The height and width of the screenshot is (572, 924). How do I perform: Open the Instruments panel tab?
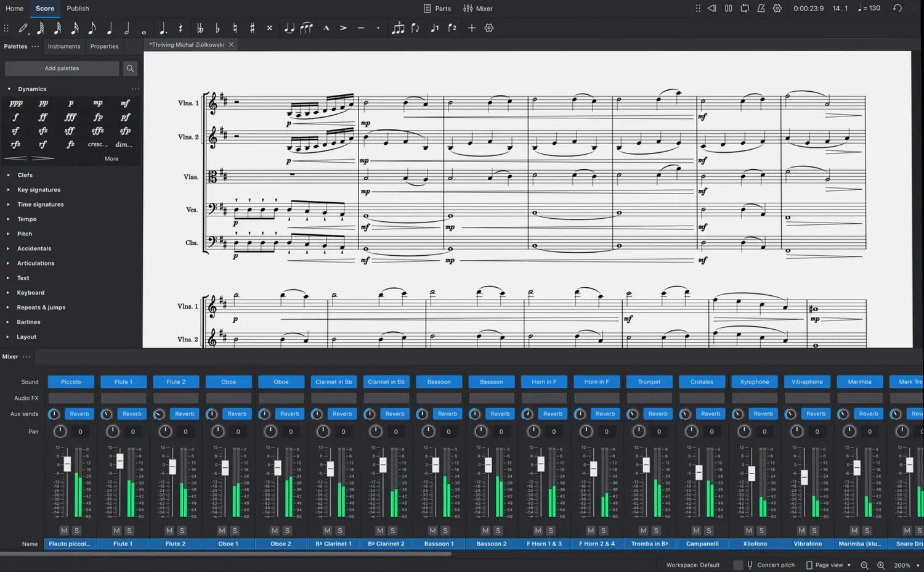click(64, 46)
